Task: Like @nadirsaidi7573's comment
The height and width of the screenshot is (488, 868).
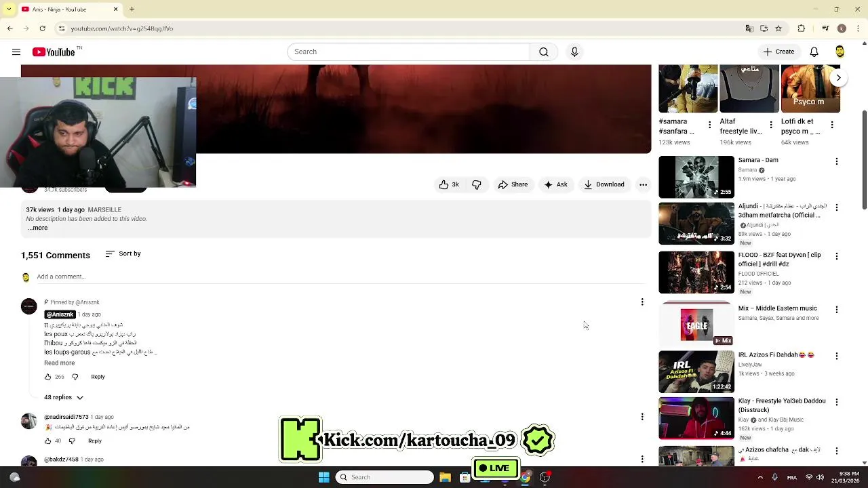Action: [47, 441]
